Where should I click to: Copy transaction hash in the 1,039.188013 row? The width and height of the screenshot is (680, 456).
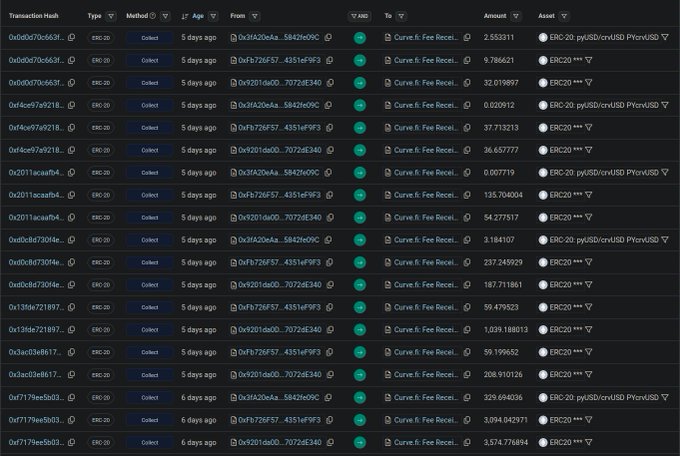pos(72,329)
